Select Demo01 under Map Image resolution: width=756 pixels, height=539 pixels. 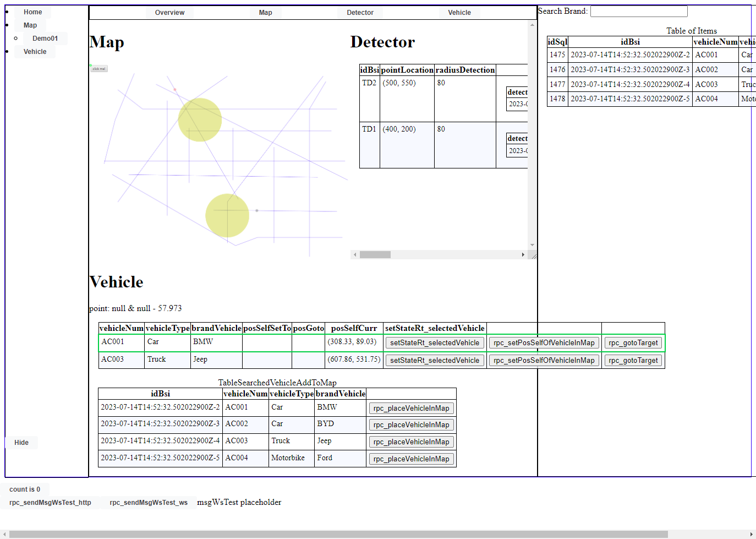pyautogui.click(x=45, y=39)
